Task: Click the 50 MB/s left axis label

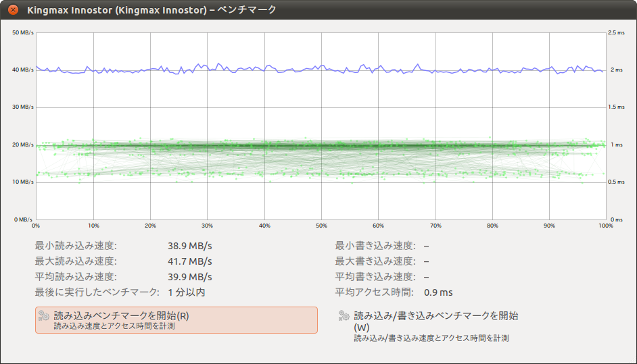Action: tap(22, 32)
